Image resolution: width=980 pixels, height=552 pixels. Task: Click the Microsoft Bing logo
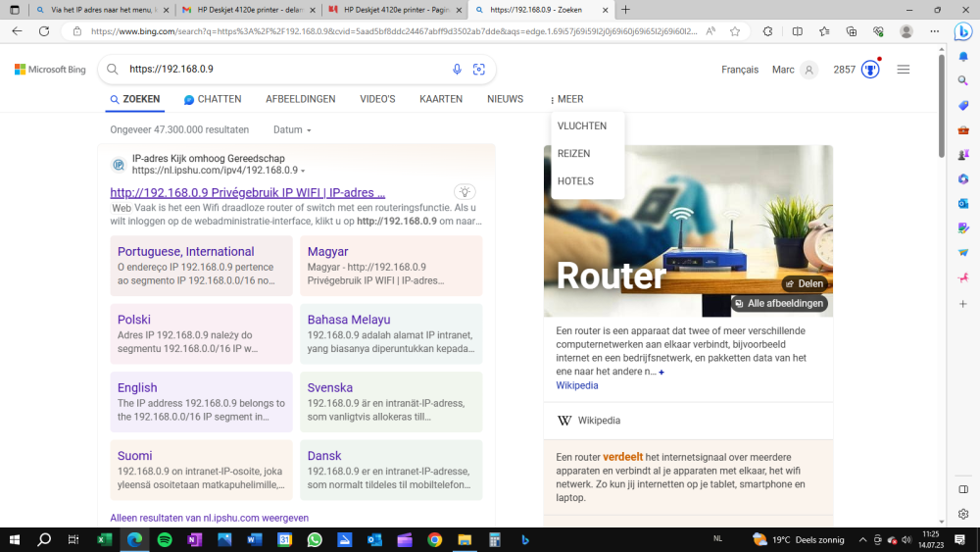(50, 70)
